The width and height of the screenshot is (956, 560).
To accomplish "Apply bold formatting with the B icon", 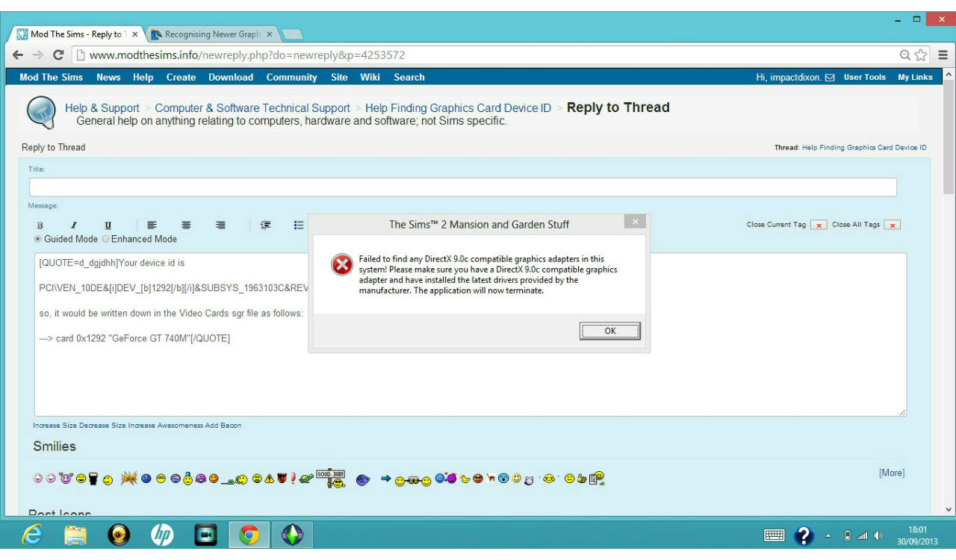I will coord(40,225).
